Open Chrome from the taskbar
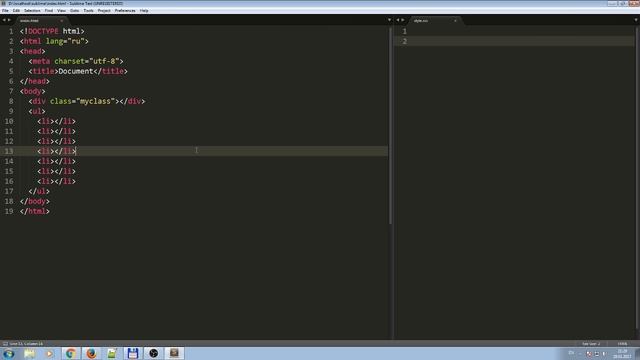Viewport: 640px width, 360px height. tap(71, 353)
